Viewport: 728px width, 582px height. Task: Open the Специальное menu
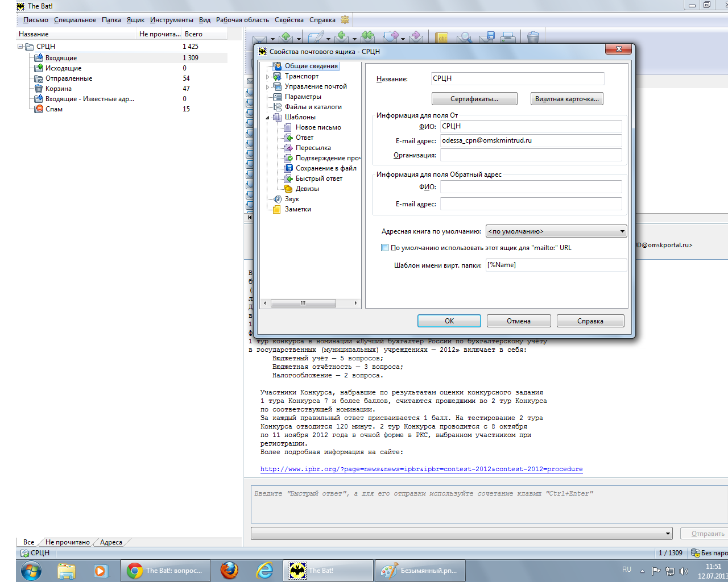(75, 20)
